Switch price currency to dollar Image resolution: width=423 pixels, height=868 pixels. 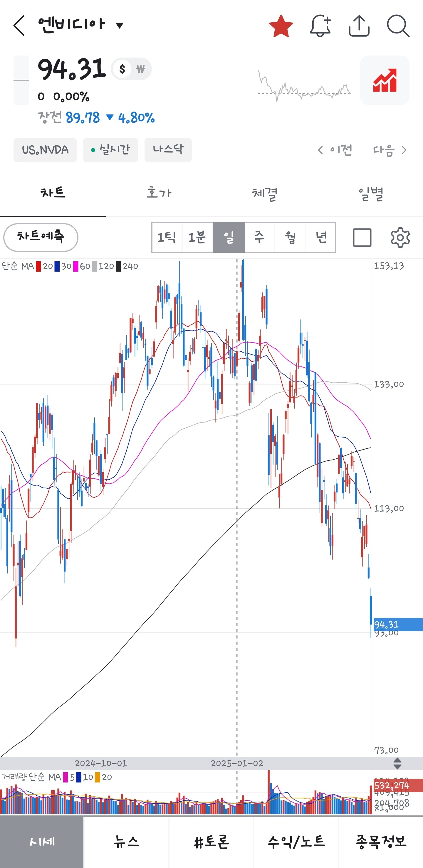[x=122, y=69]
